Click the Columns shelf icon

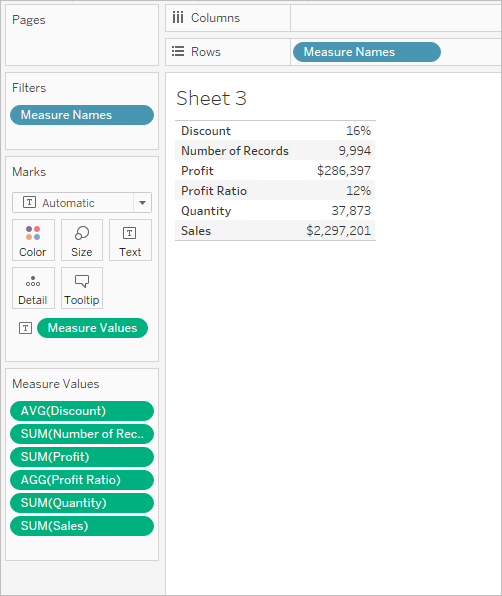point(177,17)
